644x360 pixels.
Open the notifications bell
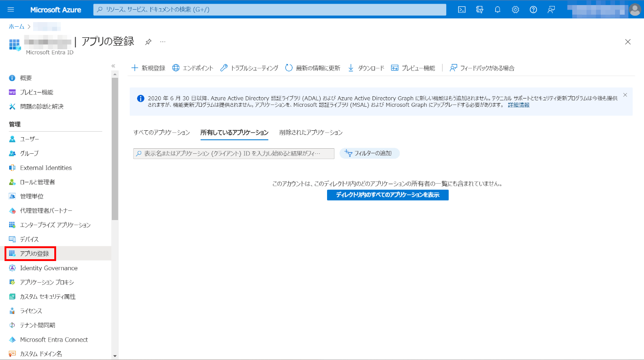point(498,10)
